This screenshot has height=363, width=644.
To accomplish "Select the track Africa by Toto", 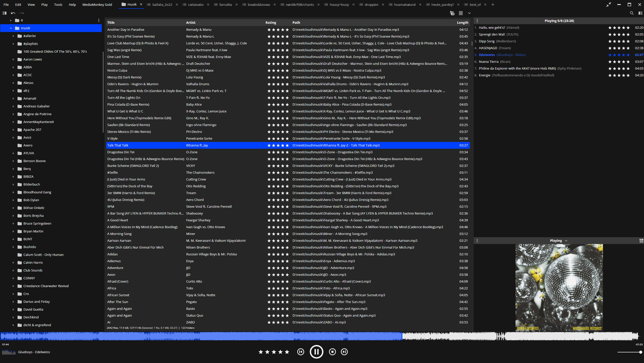I will click(288, 288).
